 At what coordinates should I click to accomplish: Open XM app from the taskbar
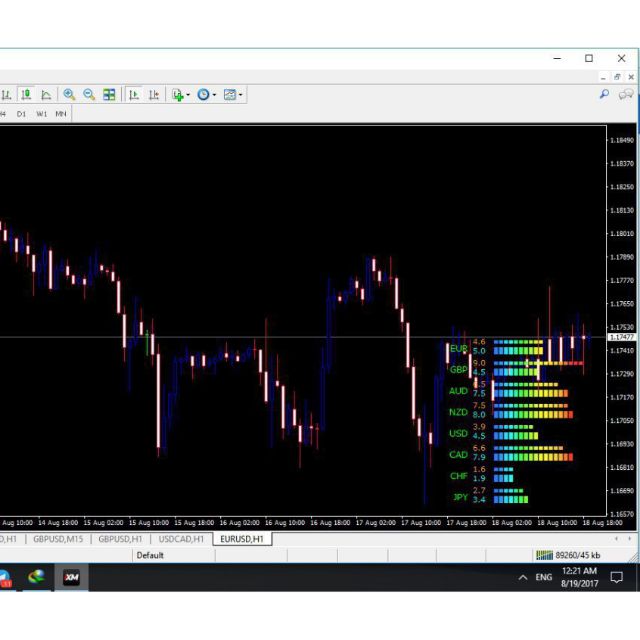71,577
